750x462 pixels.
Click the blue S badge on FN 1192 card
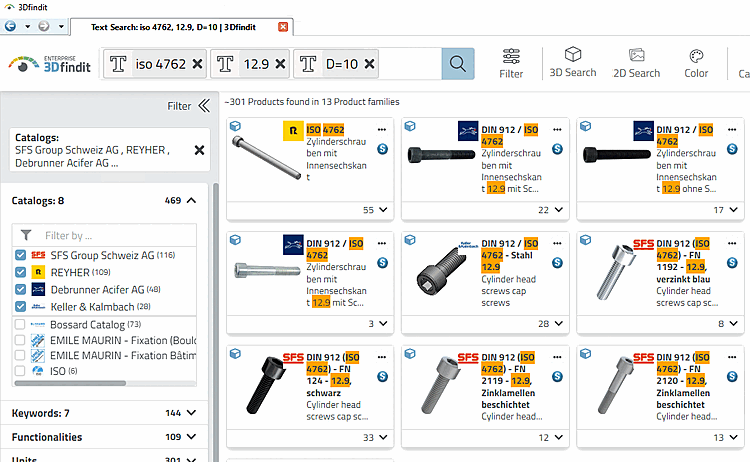coord(732,263)
